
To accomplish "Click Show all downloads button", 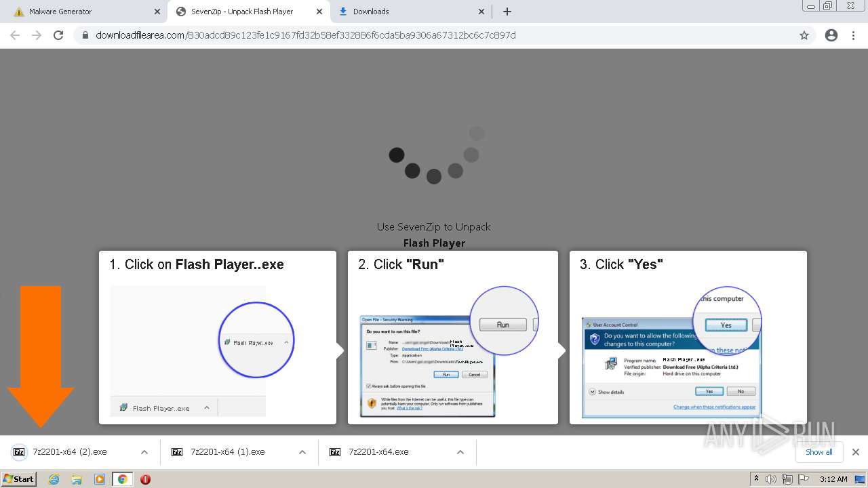I will pos(819,452).
